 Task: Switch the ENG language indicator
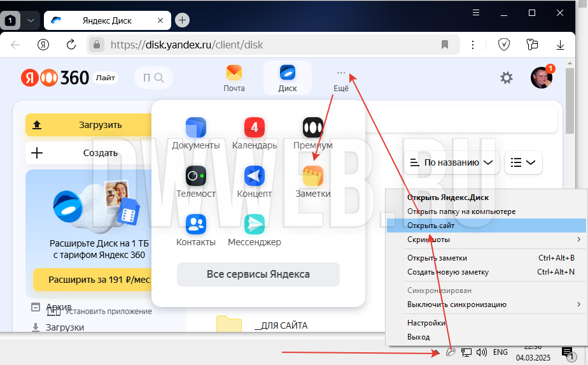[500, 352]
